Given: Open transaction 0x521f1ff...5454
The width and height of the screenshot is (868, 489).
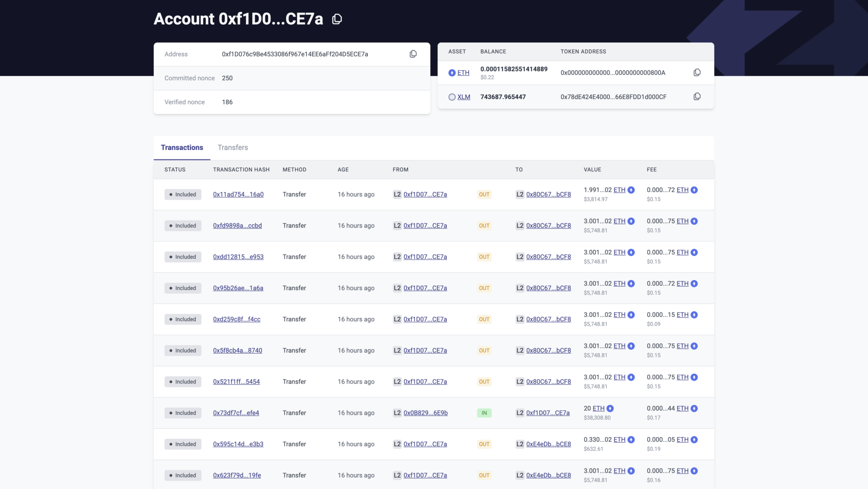Looking at the screenshot, I should pyautogui.click(x=236, y=382).
